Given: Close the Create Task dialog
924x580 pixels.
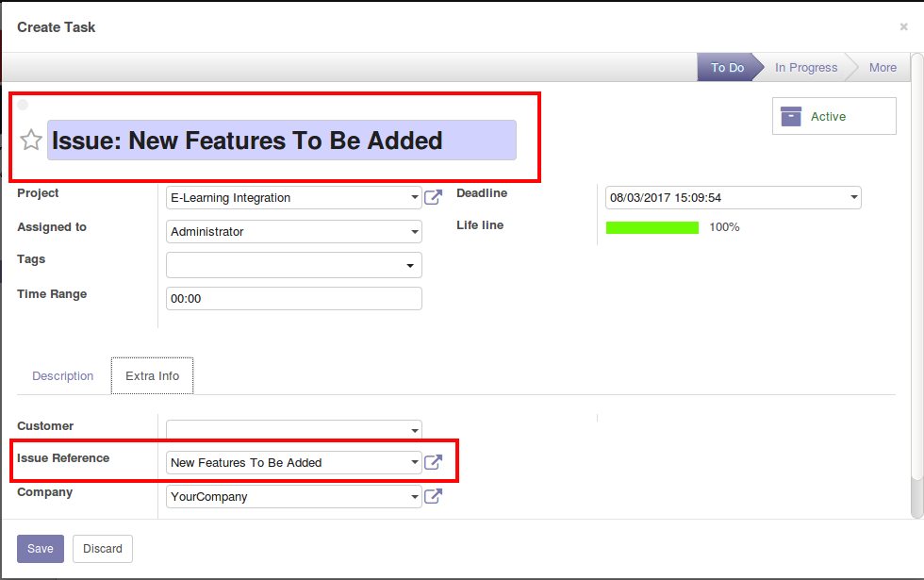Looking at the screenshot, I should 903,26.
